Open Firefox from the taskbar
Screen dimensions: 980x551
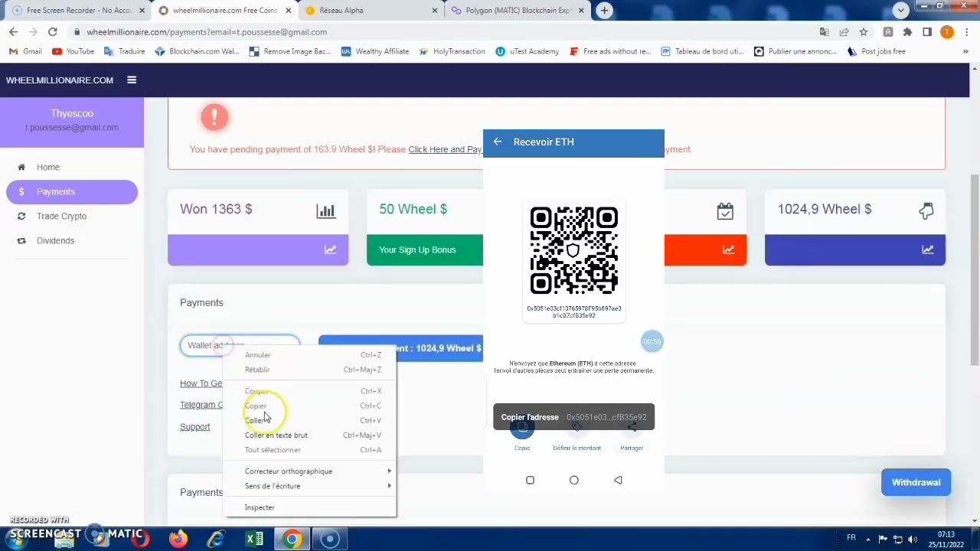tap(178, 539)
